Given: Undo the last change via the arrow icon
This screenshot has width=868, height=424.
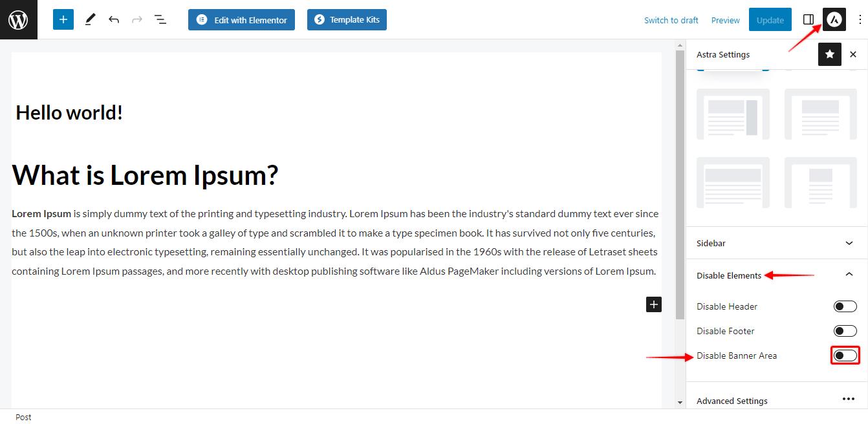Looking at the screenshot, I should (x=114, y=19).
